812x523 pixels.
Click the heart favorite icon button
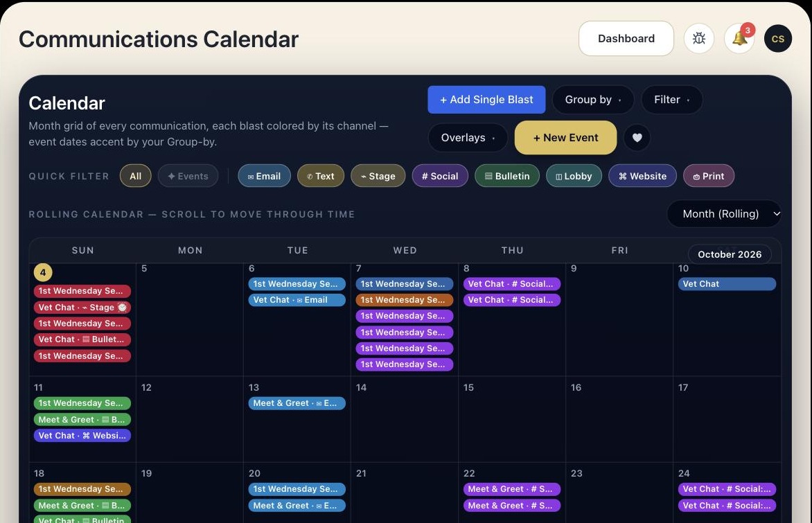coord(637,138)
